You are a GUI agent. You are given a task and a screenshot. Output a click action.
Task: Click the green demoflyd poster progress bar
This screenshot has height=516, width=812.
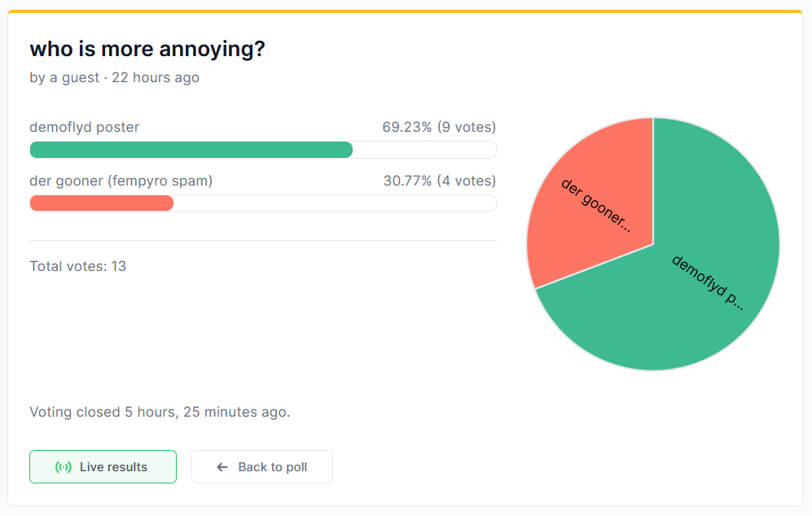191,150
